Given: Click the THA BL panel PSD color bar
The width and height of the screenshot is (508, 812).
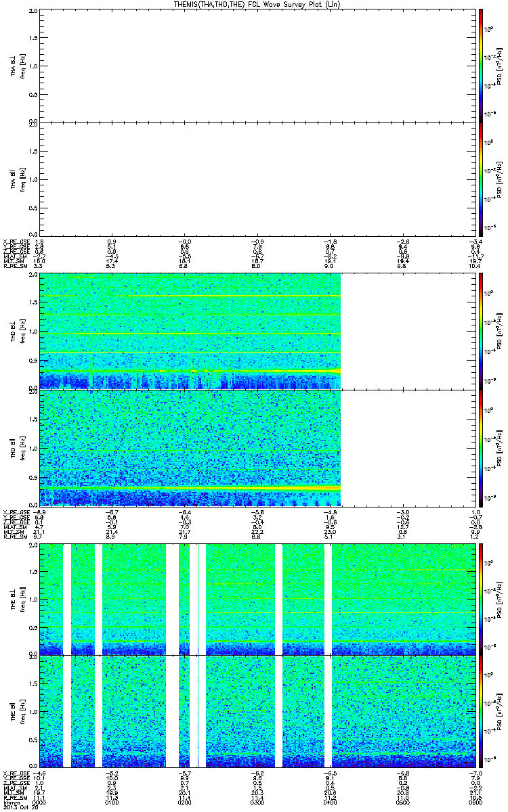Looking at the screenshot, I should click(x=480, y=66).
